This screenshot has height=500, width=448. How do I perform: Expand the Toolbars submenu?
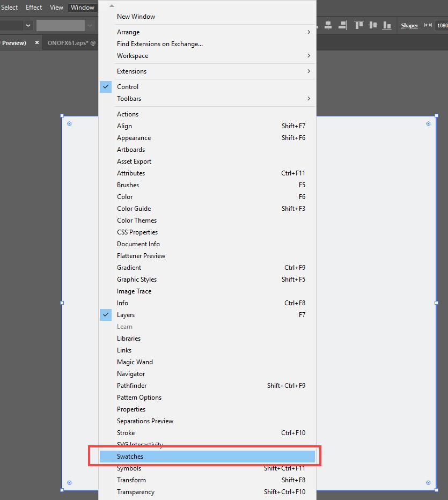click(207, 99)
